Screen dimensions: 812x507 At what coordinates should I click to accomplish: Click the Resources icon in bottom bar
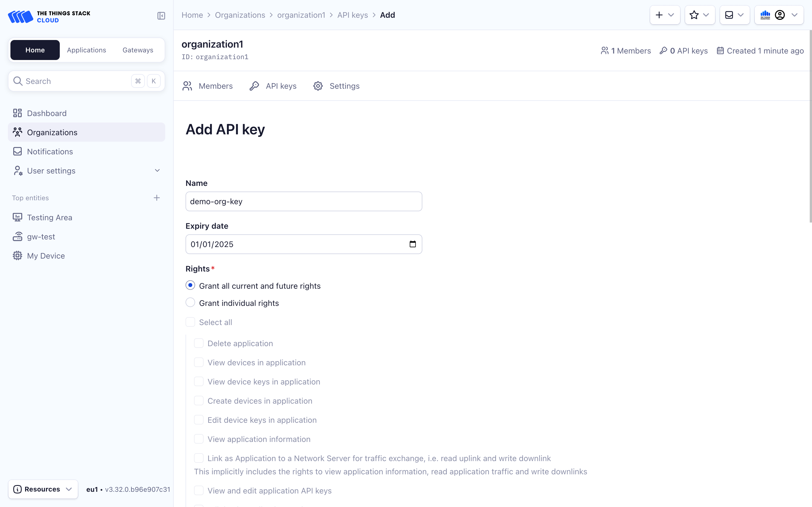pyautogui.click(x=17, y=489)
